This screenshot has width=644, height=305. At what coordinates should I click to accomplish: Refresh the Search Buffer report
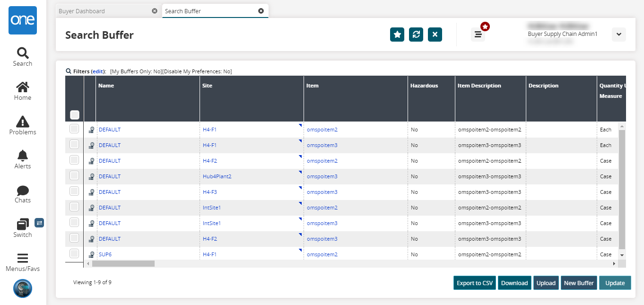pyautogui.click(x=416, y=35)
